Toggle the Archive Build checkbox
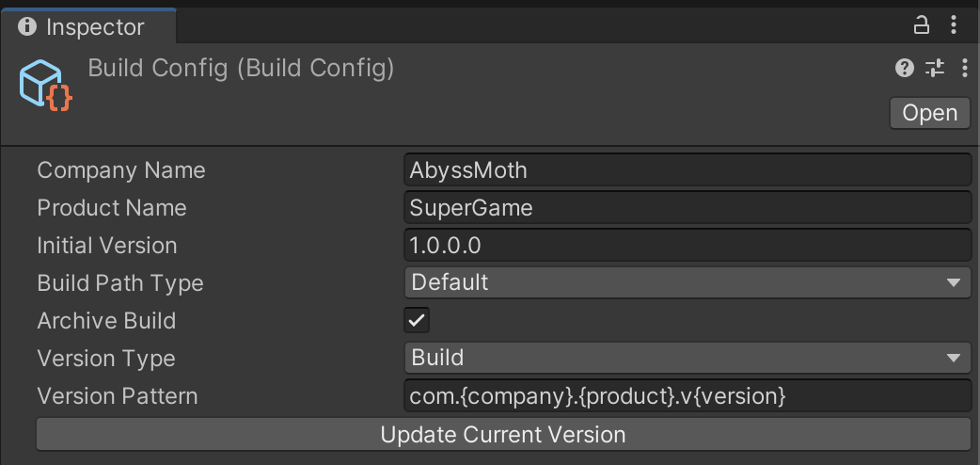 click(417, 320)
